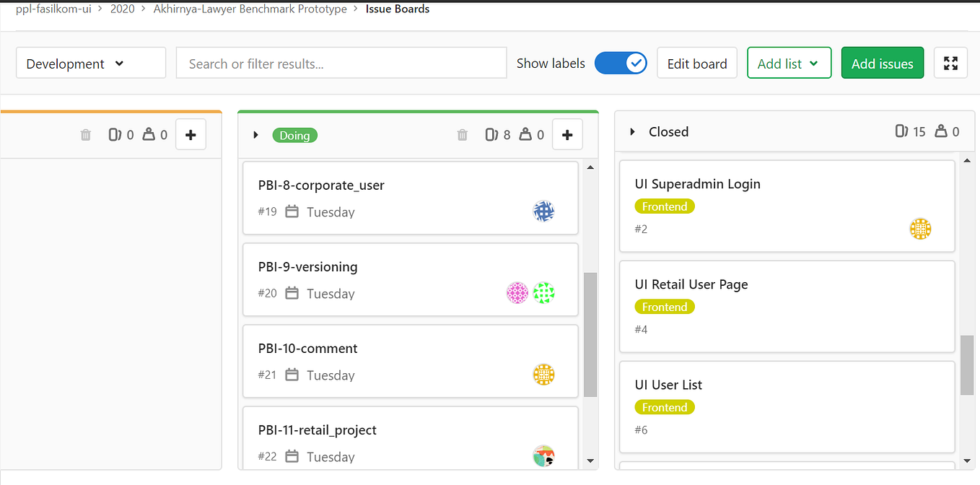Image resolution: width=980 pixels, height=485 pixels.
Task: Delete the Doing list using its trash icon
Action: [x=462, y=134]
